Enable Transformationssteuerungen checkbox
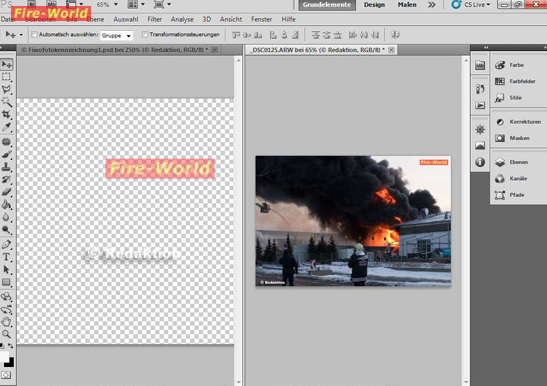Image resolution: width=547 pixels, height=386 pixels. pyautogui.click(x=145, y=35)
